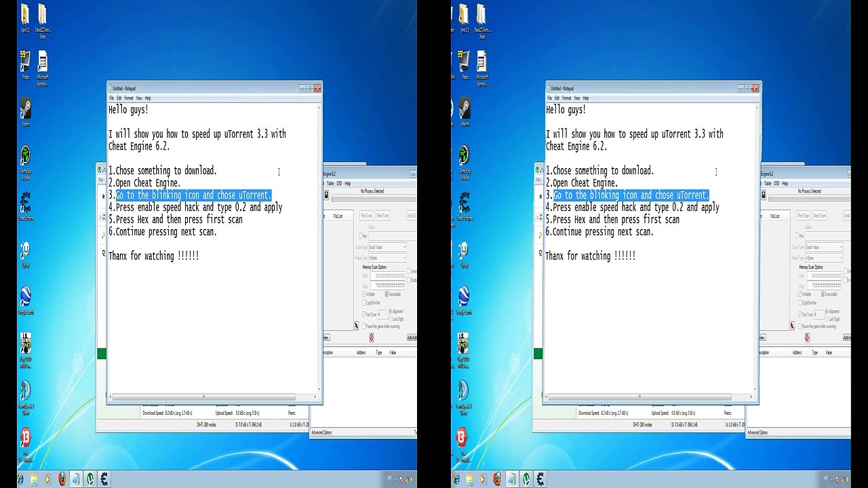Open Notepad's File menu in left copy
This screenshot has width=868, height=488.
(x=112, y=98)
